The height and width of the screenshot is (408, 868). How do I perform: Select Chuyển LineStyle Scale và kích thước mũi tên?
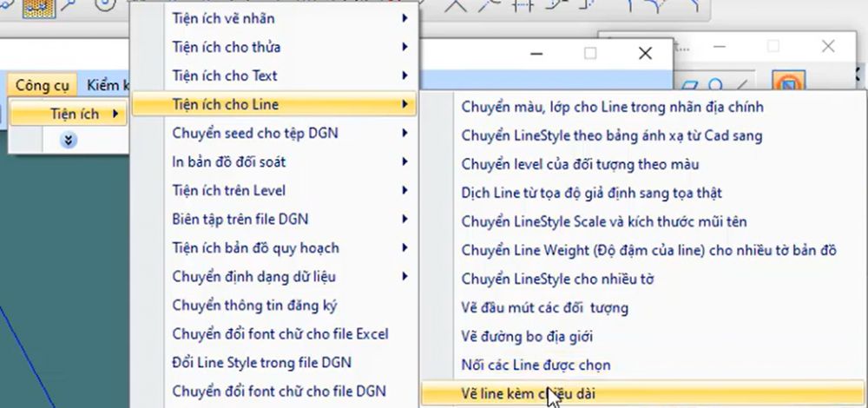[x=644, y=222]
